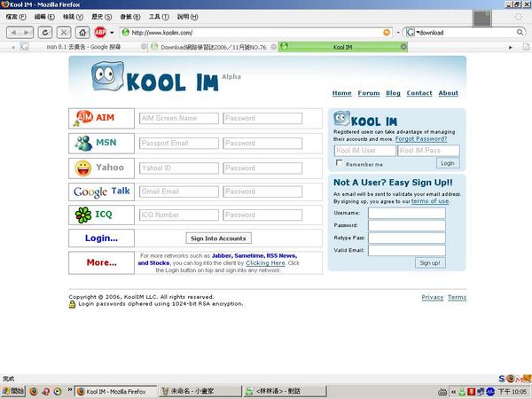This screenshot has width=532, height=399.
Task: Click the Firefox quick launch icon
Action: click(34, 391)
